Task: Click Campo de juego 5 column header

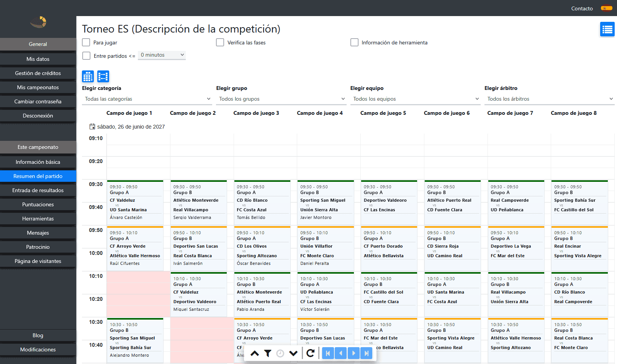Action: coord(383,113)
